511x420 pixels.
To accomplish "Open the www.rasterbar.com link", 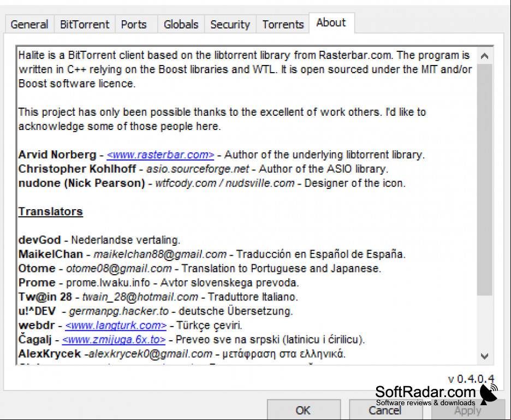I will tap(161, 155).
